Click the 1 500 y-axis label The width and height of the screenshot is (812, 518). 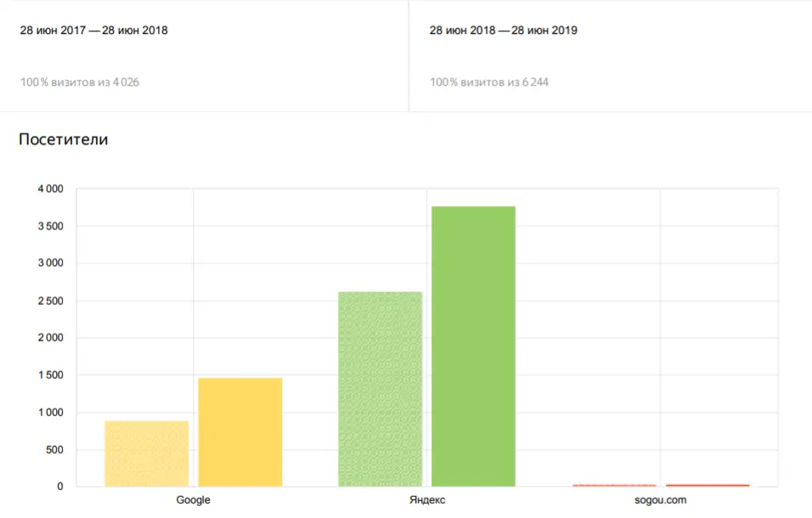[x=50, y=375]
